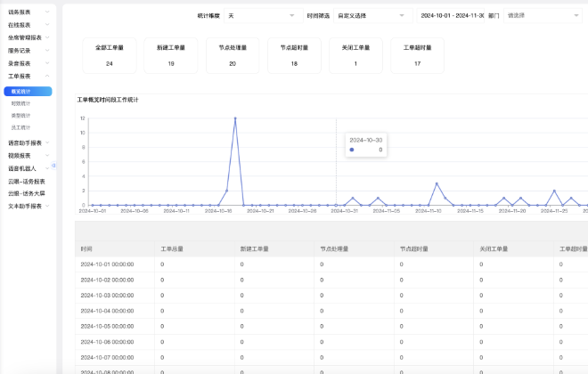This screenshot has height=374, width=588.
Task: Go to 员工统计 page
Action: 21,127
